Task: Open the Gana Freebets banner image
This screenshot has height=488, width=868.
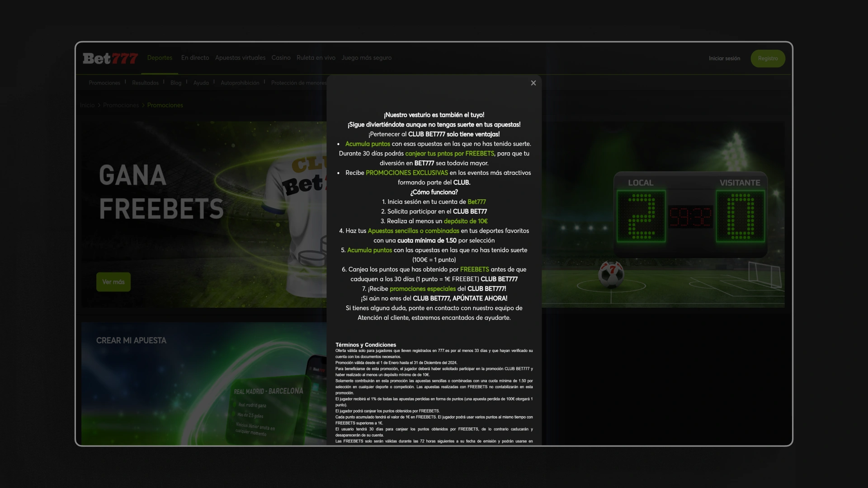Action: click(x=203, y=215)
